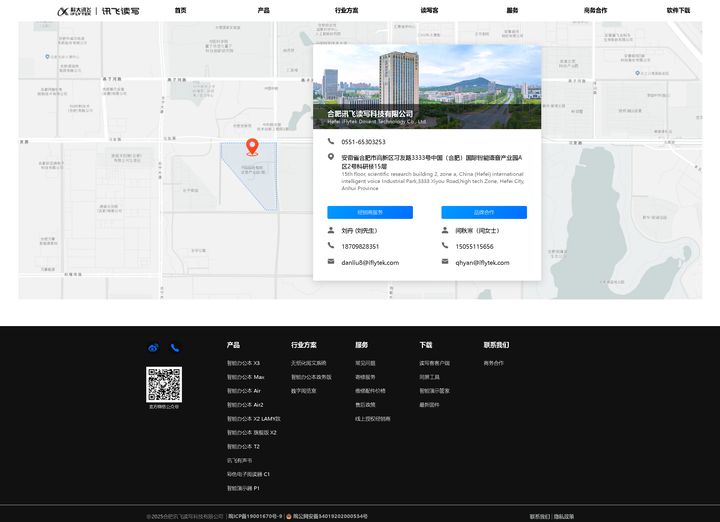Image resolution: width=720 pixels, height=522 pixels.
Task: Click person icon beside 闫女士 contact
Action: pyautogui.click(x=445, y=230)
